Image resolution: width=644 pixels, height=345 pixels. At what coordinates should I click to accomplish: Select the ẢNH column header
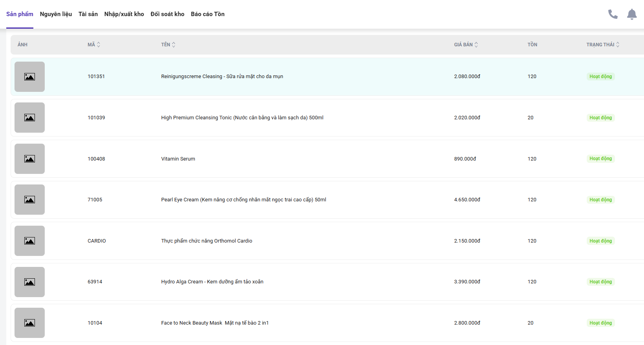[x=22, y=45]
